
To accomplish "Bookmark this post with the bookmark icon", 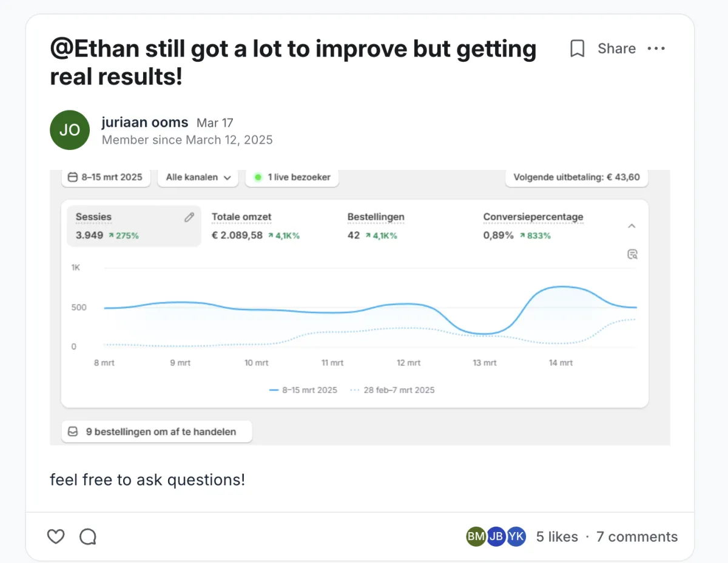I will tap(578, 49).
